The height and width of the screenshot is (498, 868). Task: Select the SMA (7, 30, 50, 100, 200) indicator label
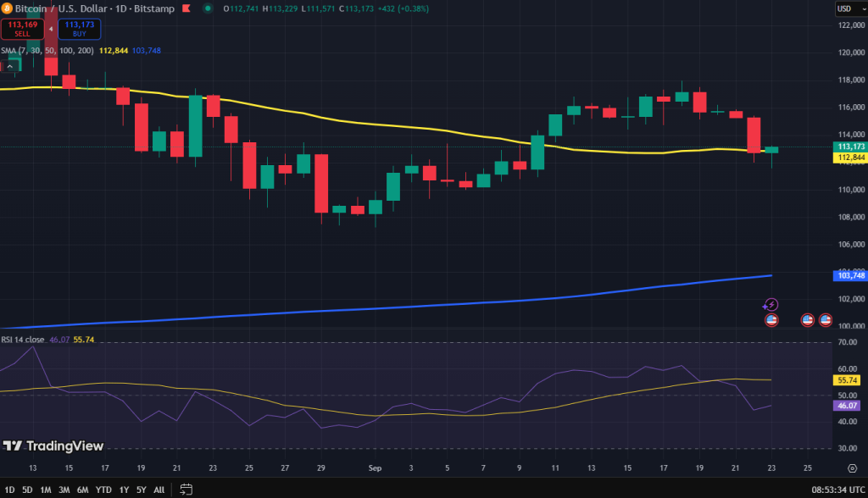(47, 50)
